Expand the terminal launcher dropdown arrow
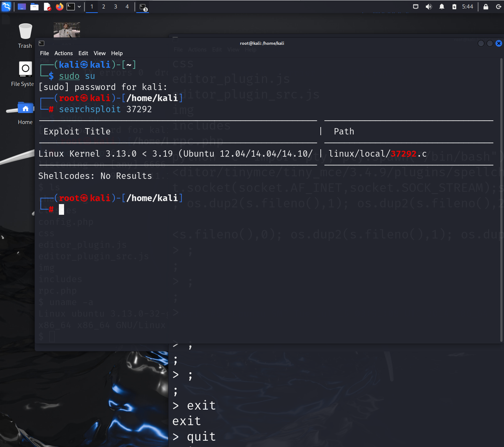This screenshot has height=447, width=504. tap(79, 7)
